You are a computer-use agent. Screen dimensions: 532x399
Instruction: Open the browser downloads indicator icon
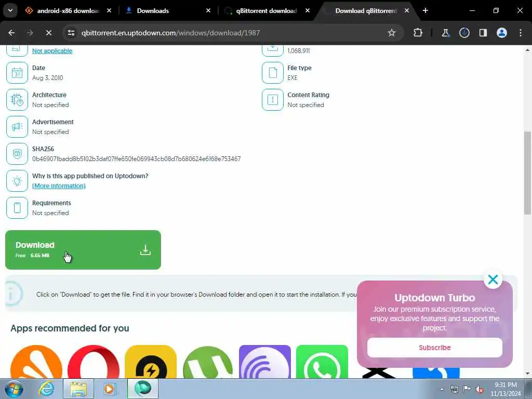[x=464, y=33]
